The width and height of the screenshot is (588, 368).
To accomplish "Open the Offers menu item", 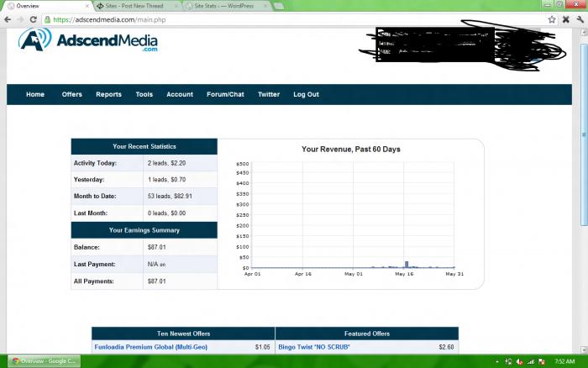I will tap(72, 95).
